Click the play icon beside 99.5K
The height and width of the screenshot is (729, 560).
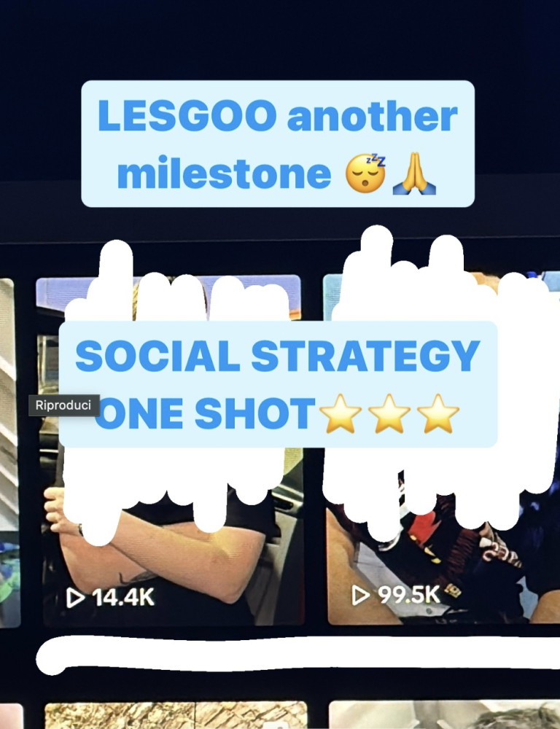pos(360,595)
